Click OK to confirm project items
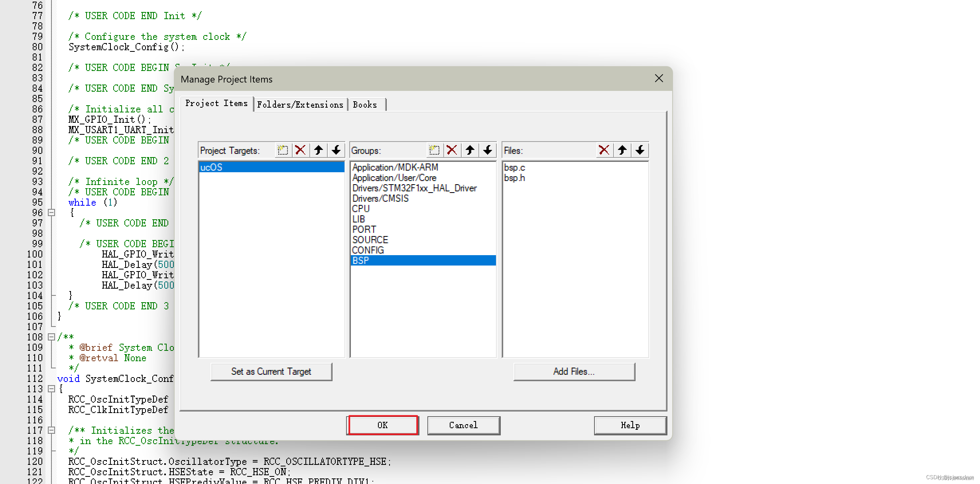 click(382, 425)
